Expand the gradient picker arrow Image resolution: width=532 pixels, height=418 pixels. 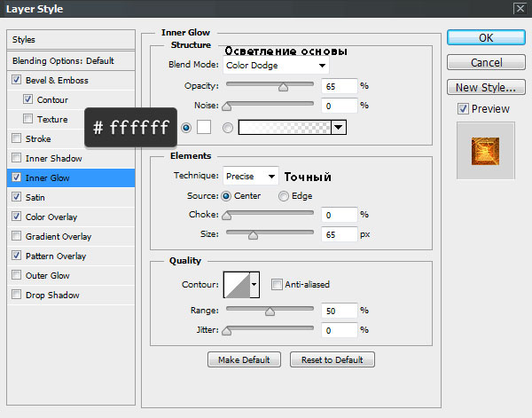[x=339, y=128]
